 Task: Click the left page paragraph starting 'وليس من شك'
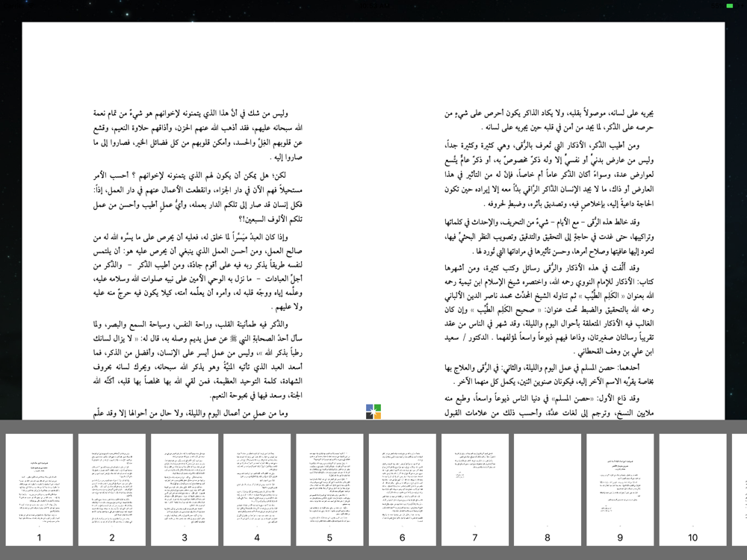[198, 135]
